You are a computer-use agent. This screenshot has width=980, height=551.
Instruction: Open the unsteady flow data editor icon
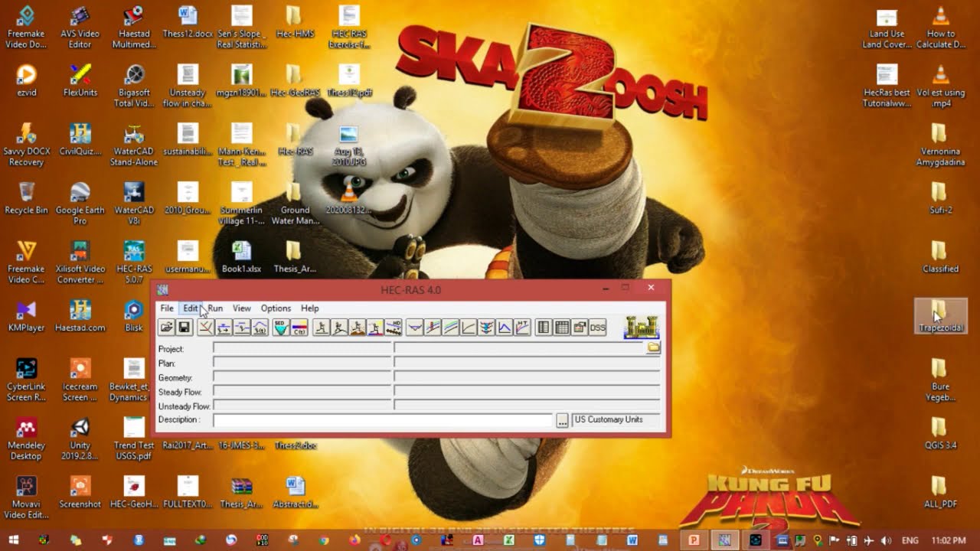tap(242, 328)
